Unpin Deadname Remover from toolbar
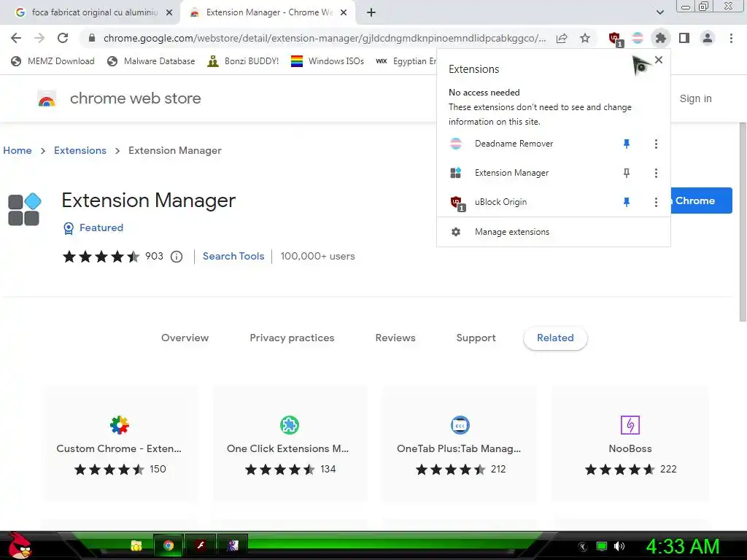This screenshot has height=560, width=747. point(627,144)
